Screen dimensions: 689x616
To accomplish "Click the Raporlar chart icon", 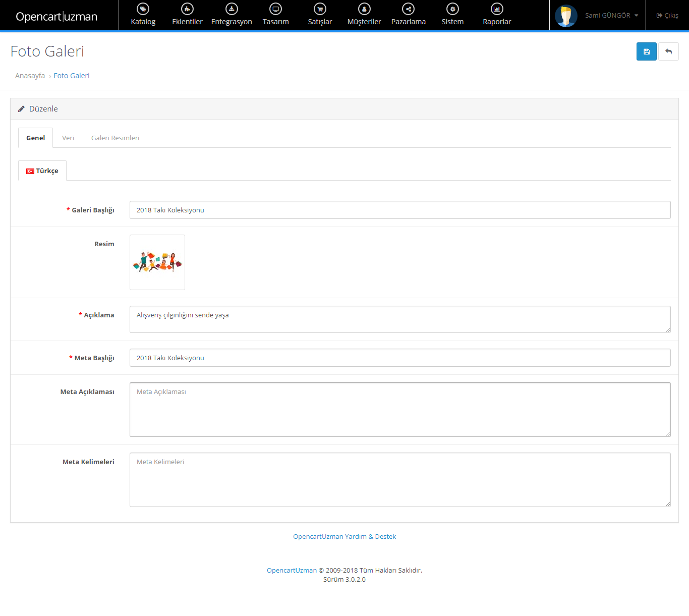I will 497,9.
